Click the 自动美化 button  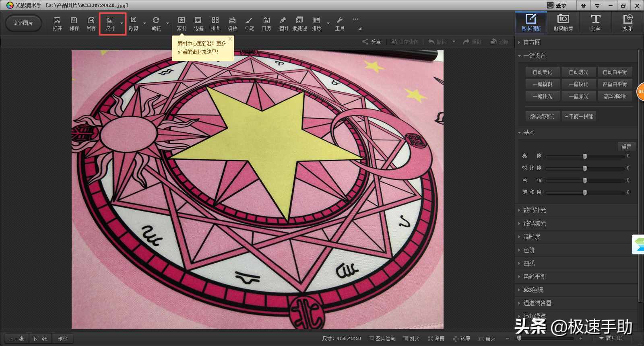pyautogui.click(x=542, y=72)
